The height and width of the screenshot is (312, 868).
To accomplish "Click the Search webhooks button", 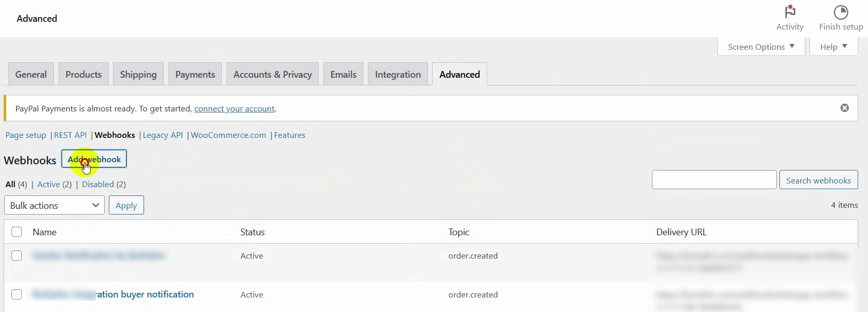I will pyautogui.click(x=818, y=180).
